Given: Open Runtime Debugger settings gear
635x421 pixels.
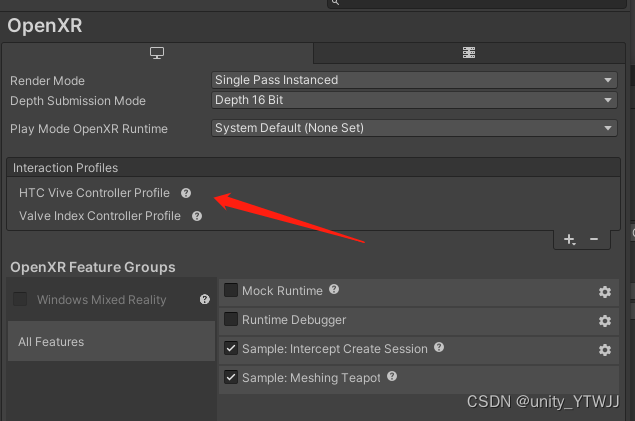Looking at the screenshot, I should (x=604, y=321).
